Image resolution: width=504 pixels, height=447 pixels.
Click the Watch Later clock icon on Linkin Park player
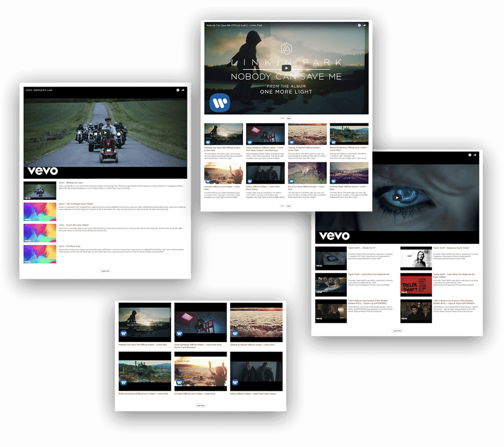[359, 25]
